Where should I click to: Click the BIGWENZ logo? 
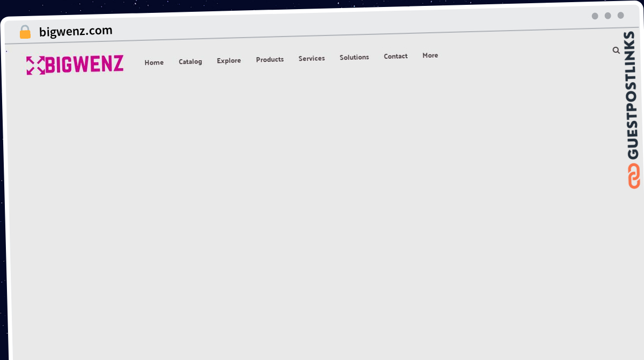point(75,64)
